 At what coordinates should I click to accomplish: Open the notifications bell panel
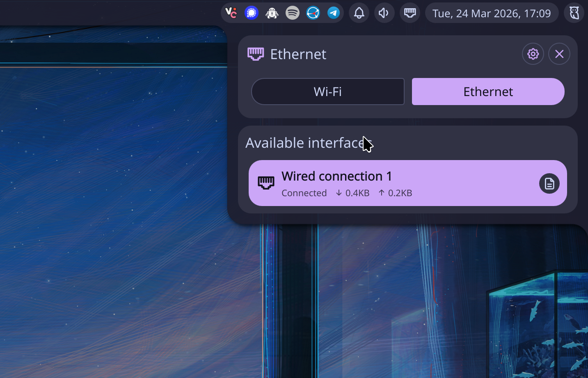359,13
